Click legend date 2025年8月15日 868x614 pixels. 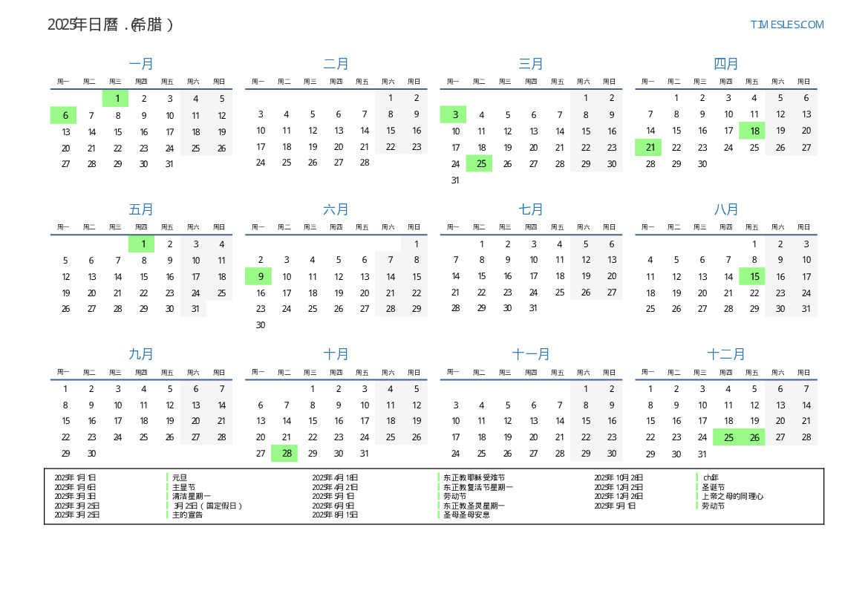335,515
